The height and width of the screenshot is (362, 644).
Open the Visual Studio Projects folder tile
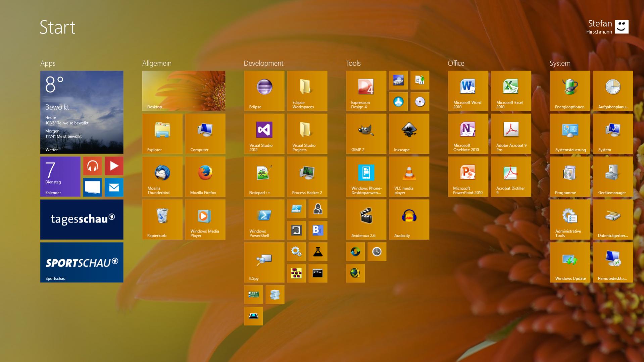307,134
